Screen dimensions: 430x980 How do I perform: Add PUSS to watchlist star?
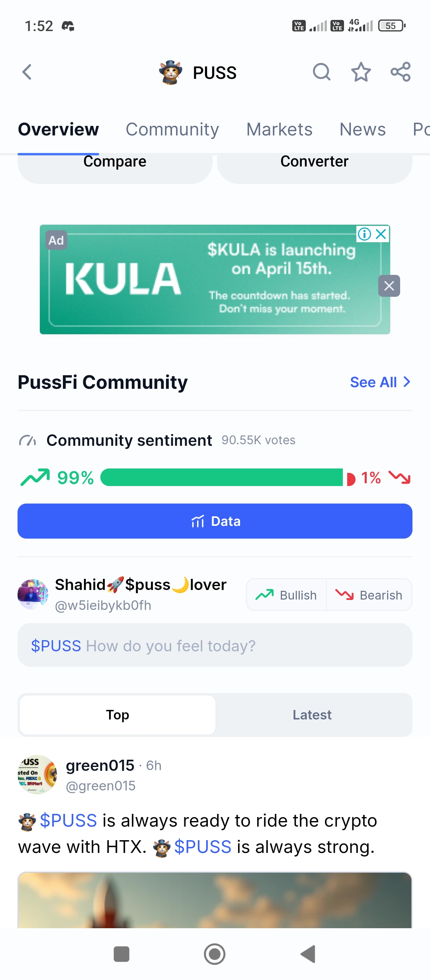pyautogui.click(x=361, y=72)
